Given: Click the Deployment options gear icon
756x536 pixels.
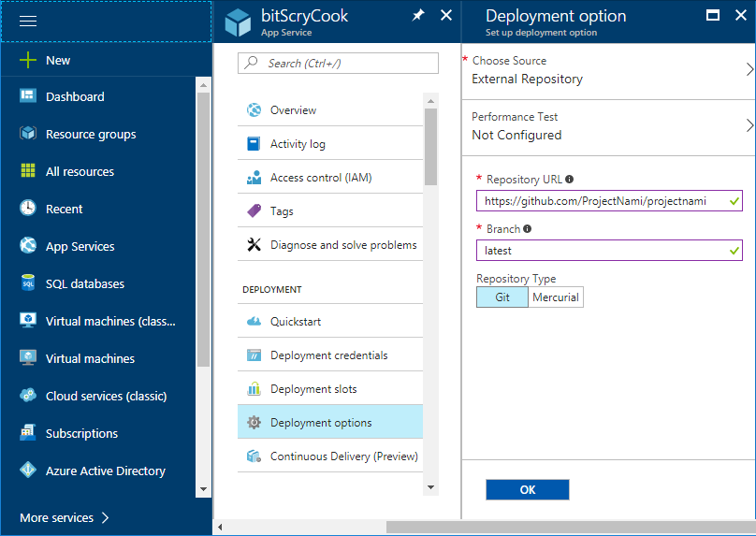Looking at the screenshot, I should point(254,422).
